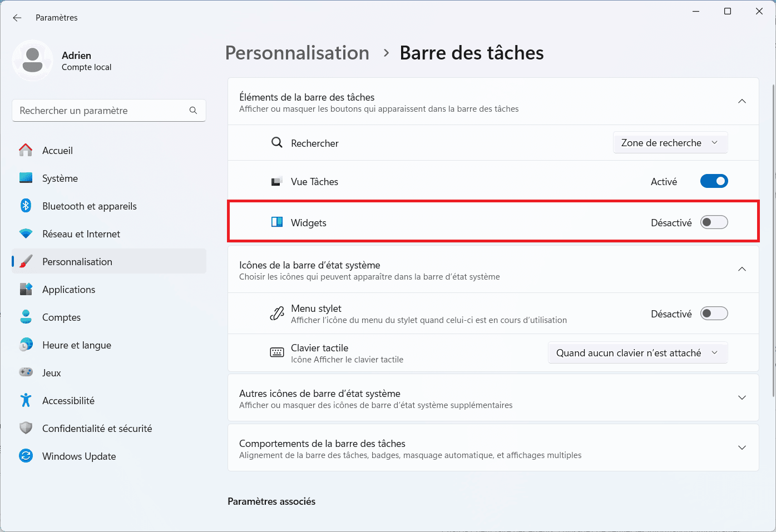Open Comptes settings page
Viewport: 776px width, 532px height.
109,317
